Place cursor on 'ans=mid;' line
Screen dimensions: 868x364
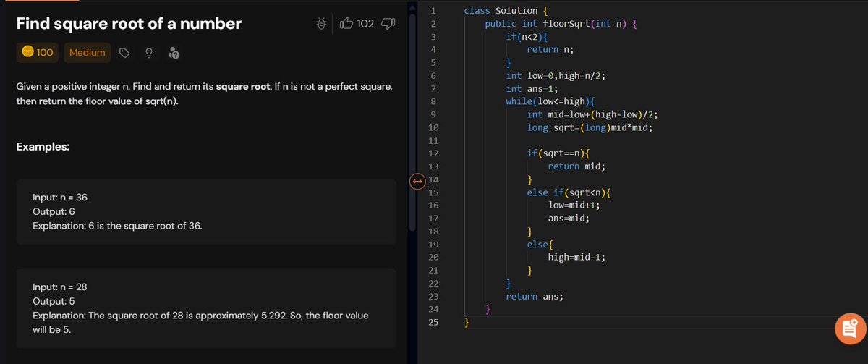(x=569, y=219)
